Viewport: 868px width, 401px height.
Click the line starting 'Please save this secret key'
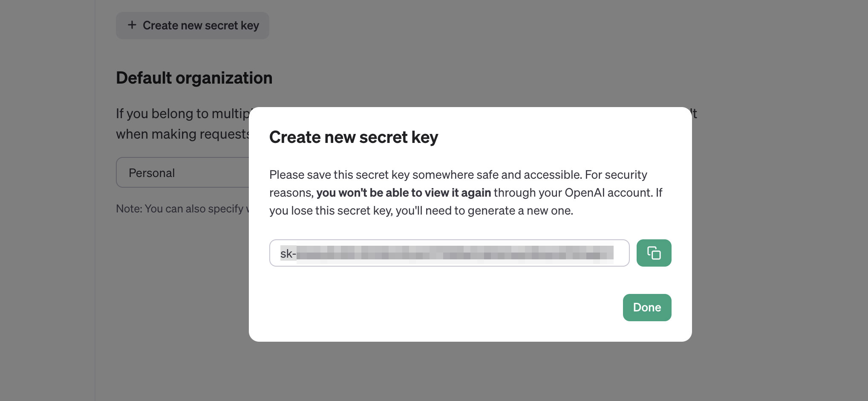click(458, 175)
